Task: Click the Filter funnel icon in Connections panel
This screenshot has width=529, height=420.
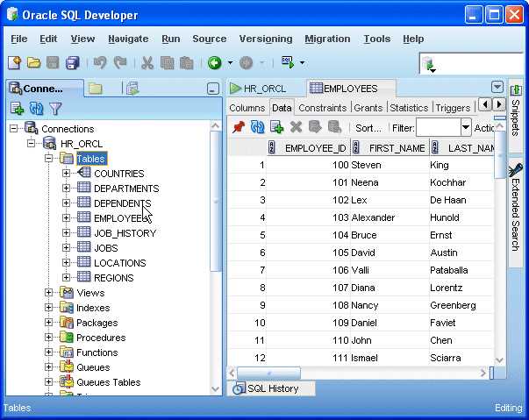Action: point(55,109)
